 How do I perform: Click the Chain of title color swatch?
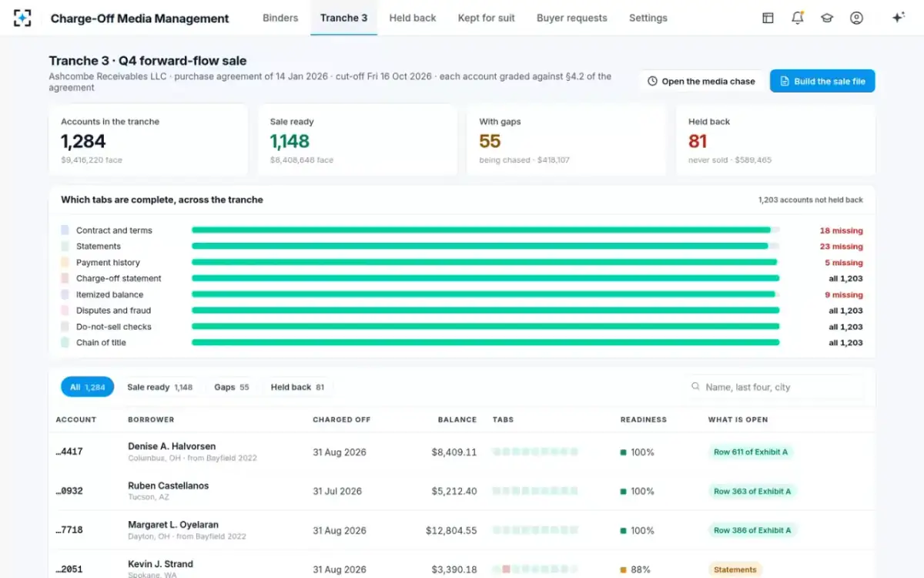coord(65,343)
